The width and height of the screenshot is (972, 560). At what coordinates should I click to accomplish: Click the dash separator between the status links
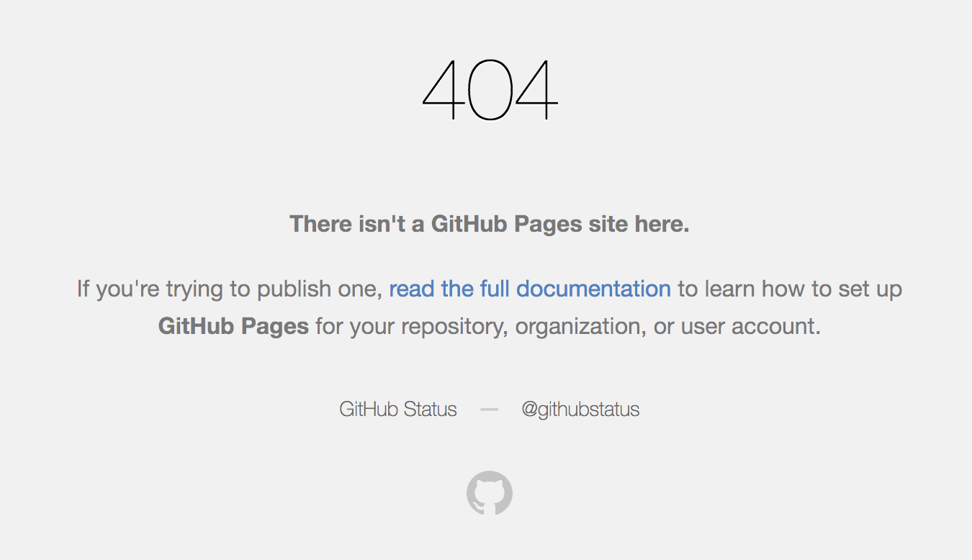click(490, 410)
